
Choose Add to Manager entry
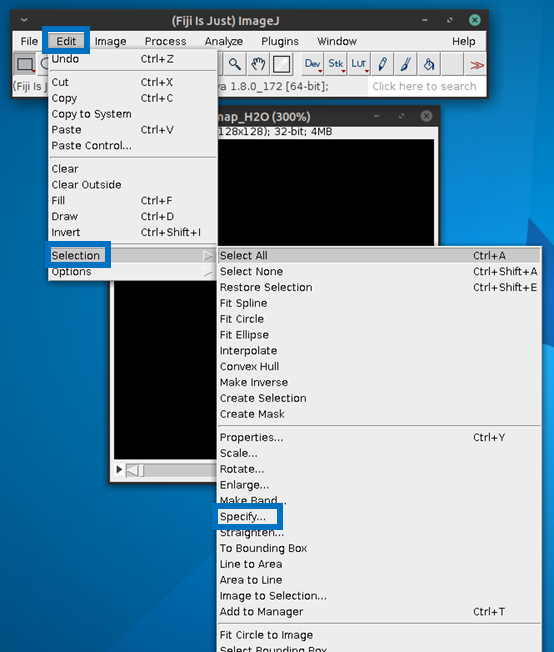[261, 612]
